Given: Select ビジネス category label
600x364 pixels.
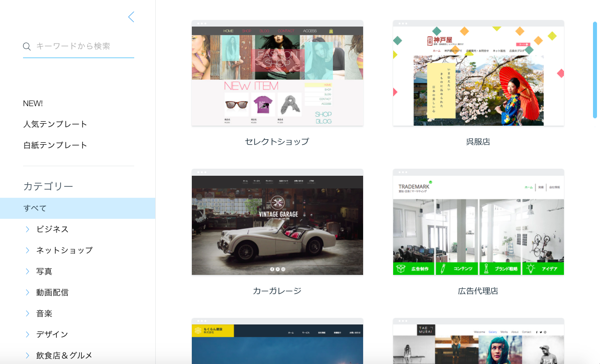Looking at the screenshot, I should (x=53, y=229).
